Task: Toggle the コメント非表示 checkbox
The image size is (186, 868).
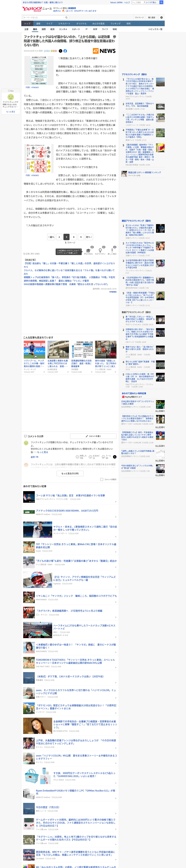Action: pyautogui.click(x=102, y=479)
